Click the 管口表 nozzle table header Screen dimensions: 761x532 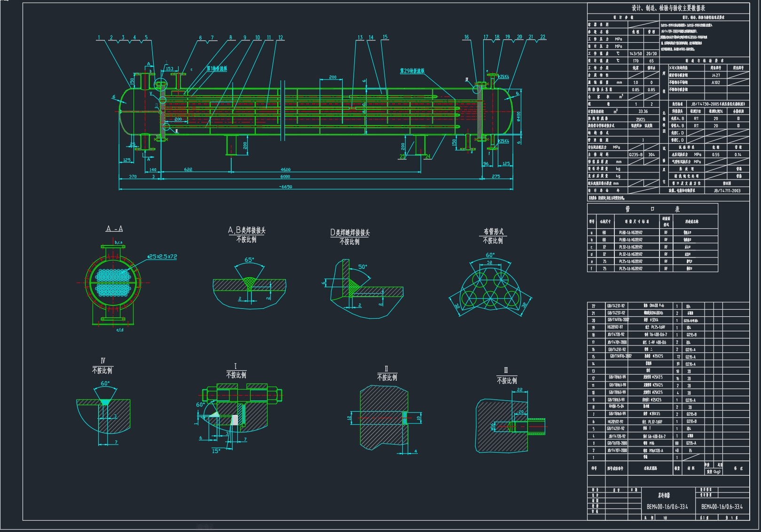tap(652, 209)
